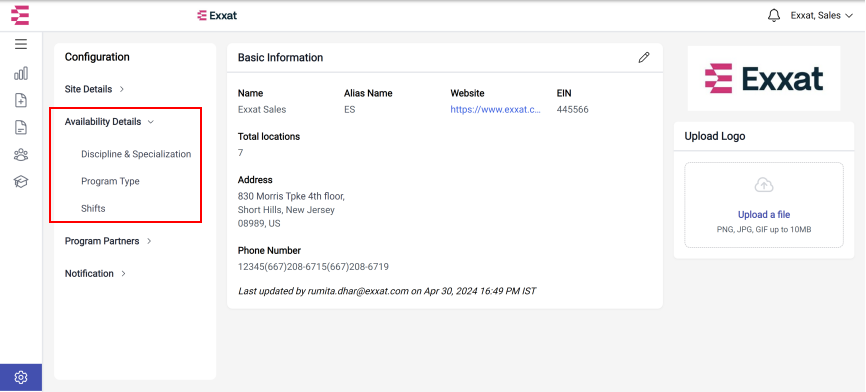The height and width of the screenshot is (392, 866).
Task: Expand the Site Details section
Action: tap(94, 89)
